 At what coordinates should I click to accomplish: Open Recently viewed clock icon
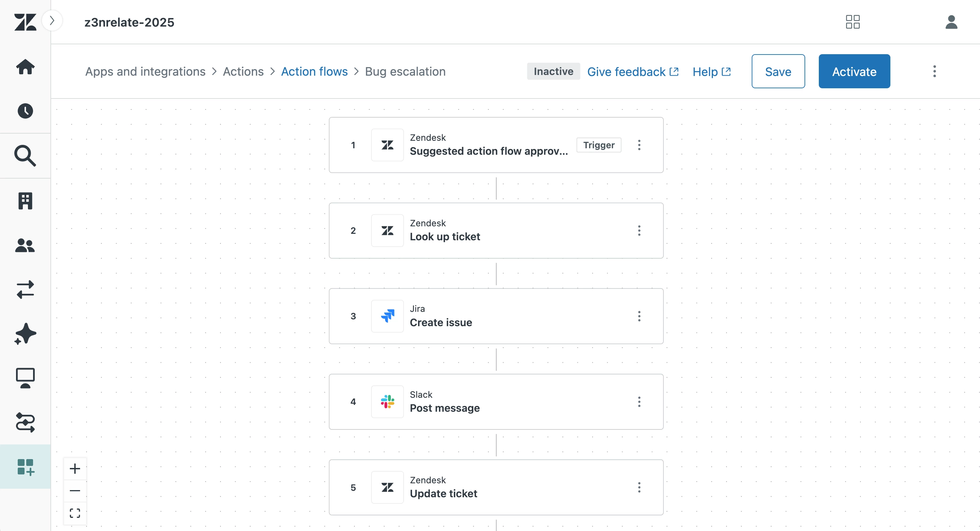click(x=25, y=111)
